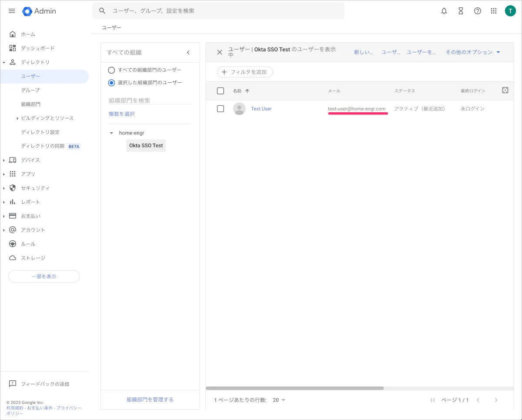Viewport: 522px width, 420px height.
Task: Select すべての組織部門のユーザー radio button
Action: click(111, 70)
